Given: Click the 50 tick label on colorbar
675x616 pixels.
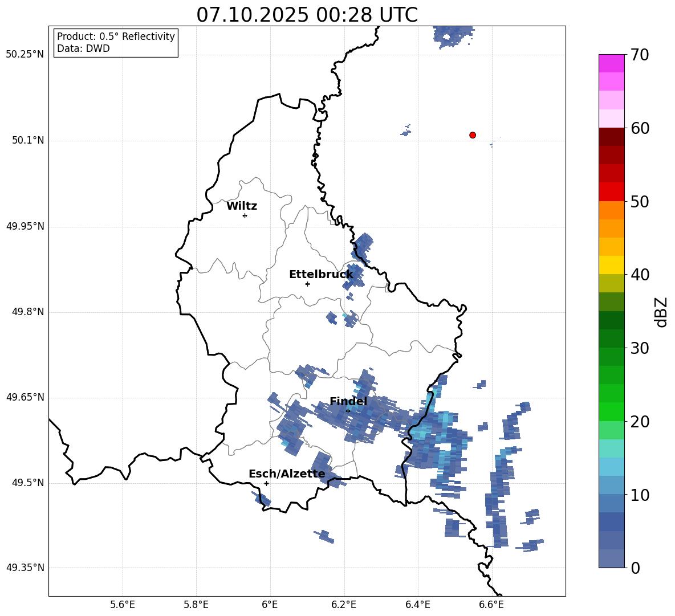Looking at the screenshot, I should point(639,201).
